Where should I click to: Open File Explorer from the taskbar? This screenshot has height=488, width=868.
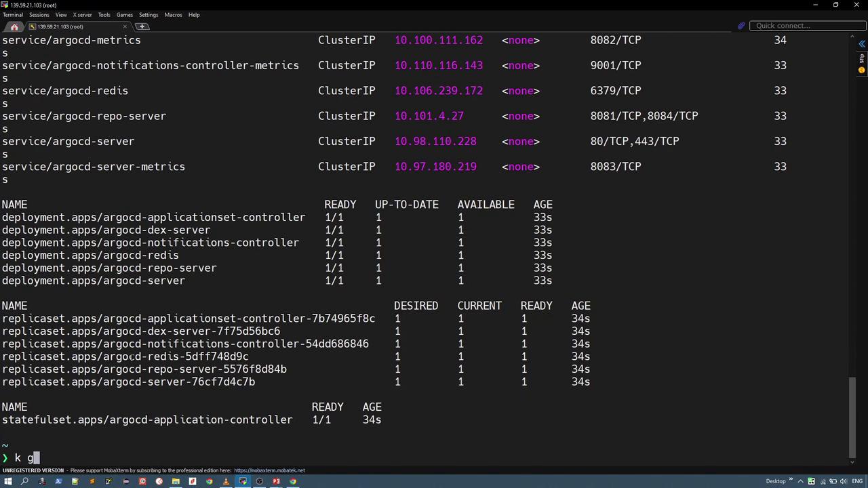point(176,481)
